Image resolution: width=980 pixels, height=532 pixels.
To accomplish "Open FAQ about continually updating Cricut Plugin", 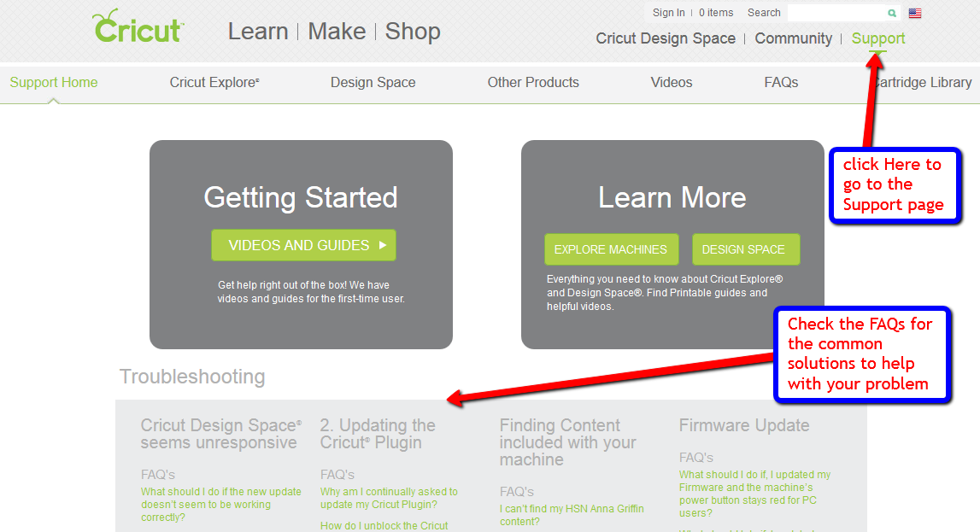I will pos(389,499).
